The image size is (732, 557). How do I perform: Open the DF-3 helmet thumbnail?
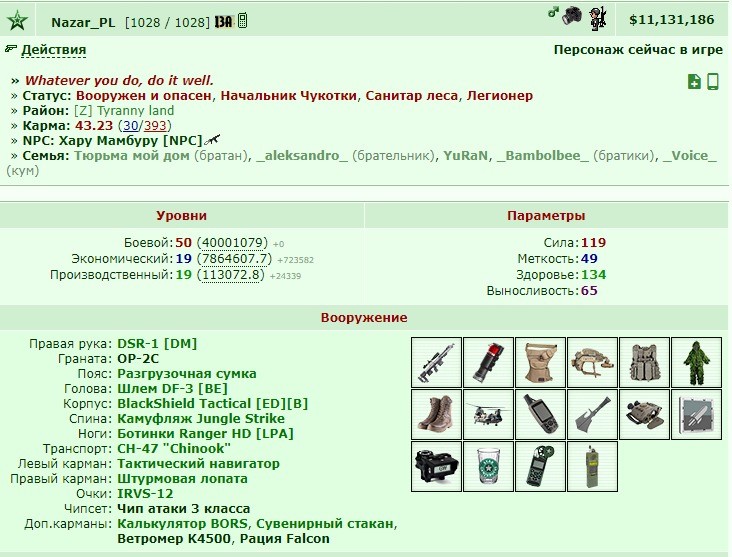(x=592, y=362)
